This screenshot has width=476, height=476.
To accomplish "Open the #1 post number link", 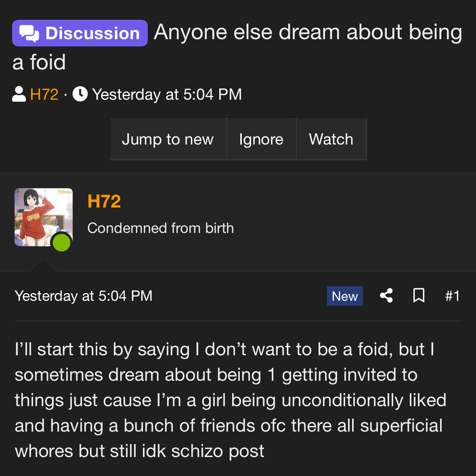I will click(x=452, y=296).
